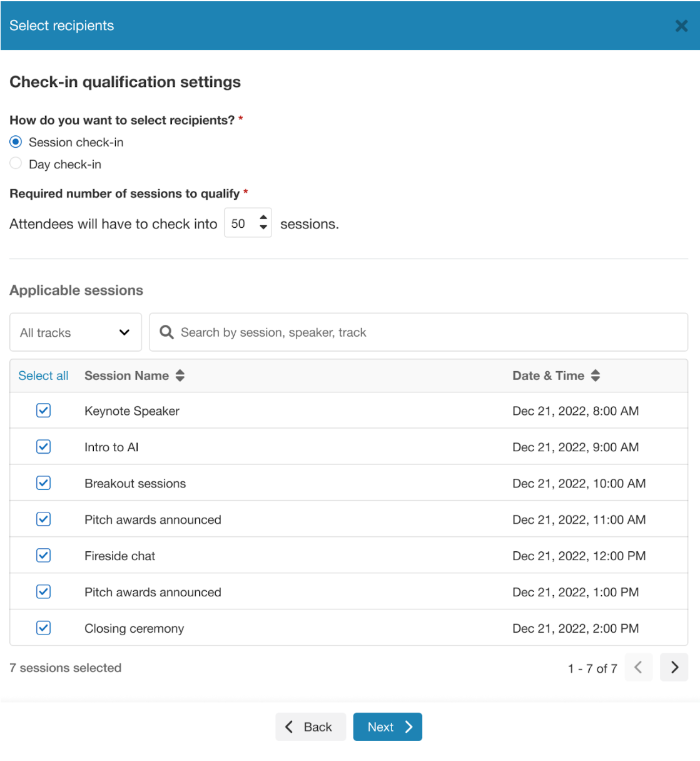The height and width of the screenshot is (761, 700).
Task: Deselect the Intro to AI session
Action: pyautogui.click(x=43, y=447)
